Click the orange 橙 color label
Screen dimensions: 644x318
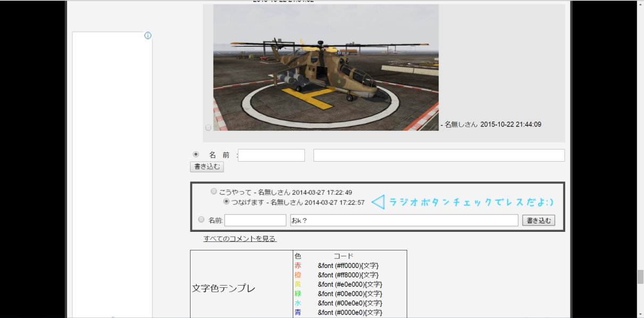point(298,275)
